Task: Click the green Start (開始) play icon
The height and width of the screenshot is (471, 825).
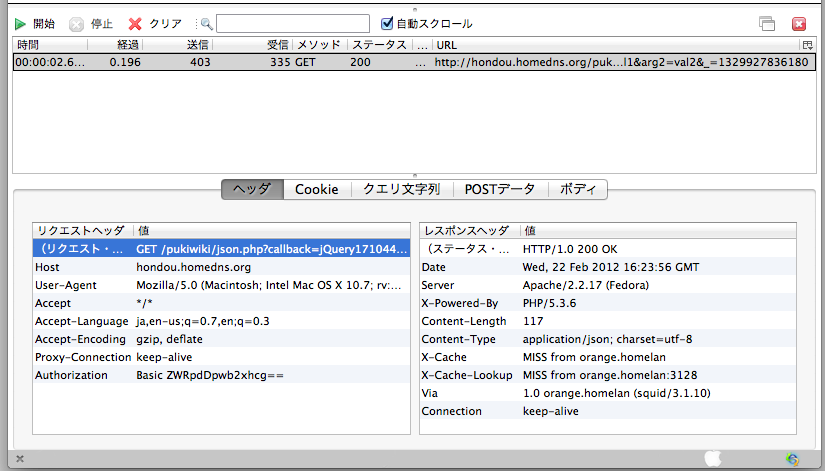Action: pos(20,23)
